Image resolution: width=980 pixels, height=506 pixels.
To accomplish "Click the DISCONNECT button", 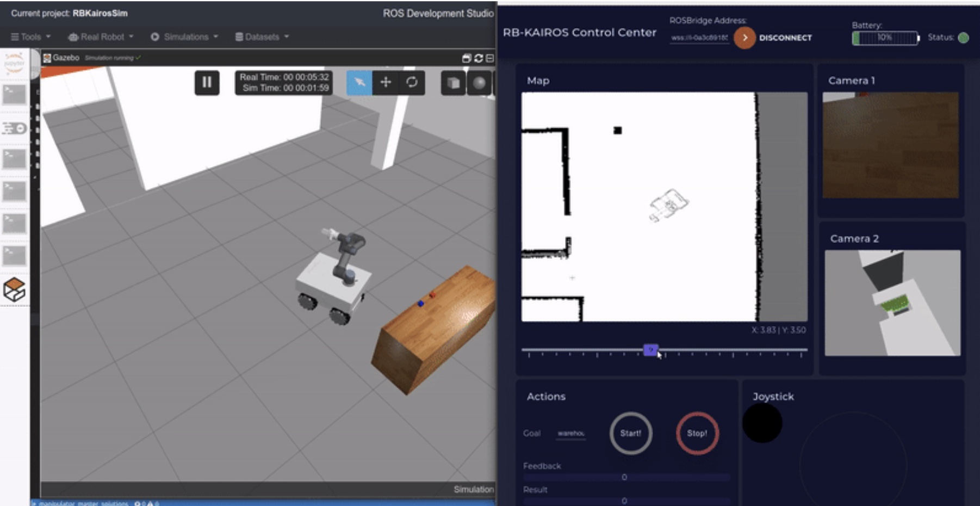I will coord(785,38).
